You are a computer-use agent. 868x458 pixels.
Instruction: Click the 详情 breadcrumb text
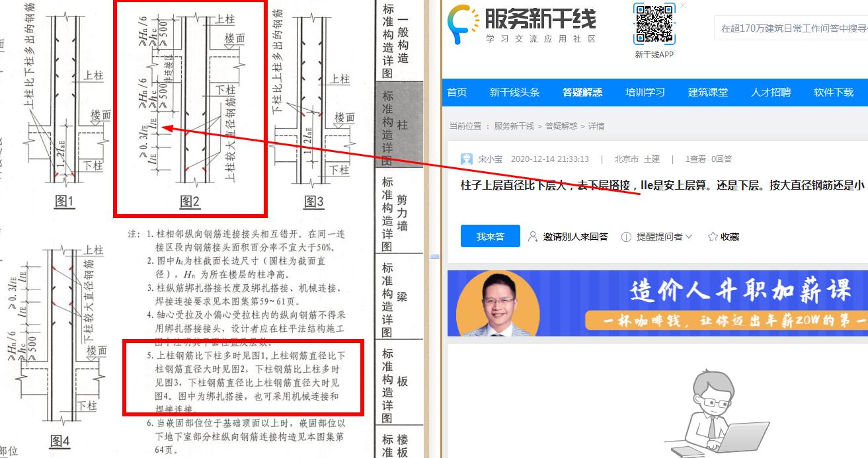(596, 126)
